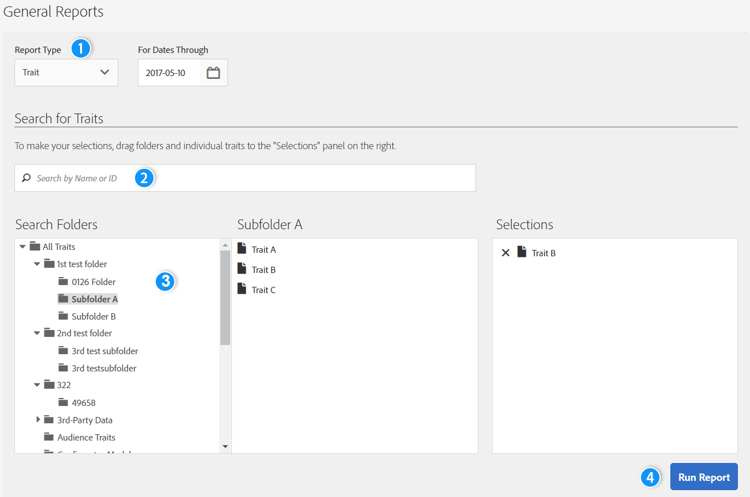
Task: Click the search magnifier icon
Action: point(26,178)
